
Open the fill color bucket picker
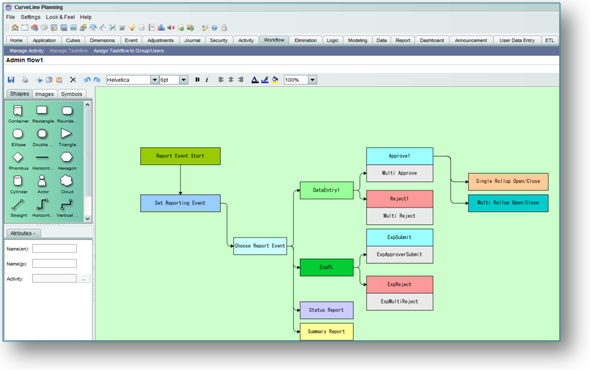[x=275, y=80]
